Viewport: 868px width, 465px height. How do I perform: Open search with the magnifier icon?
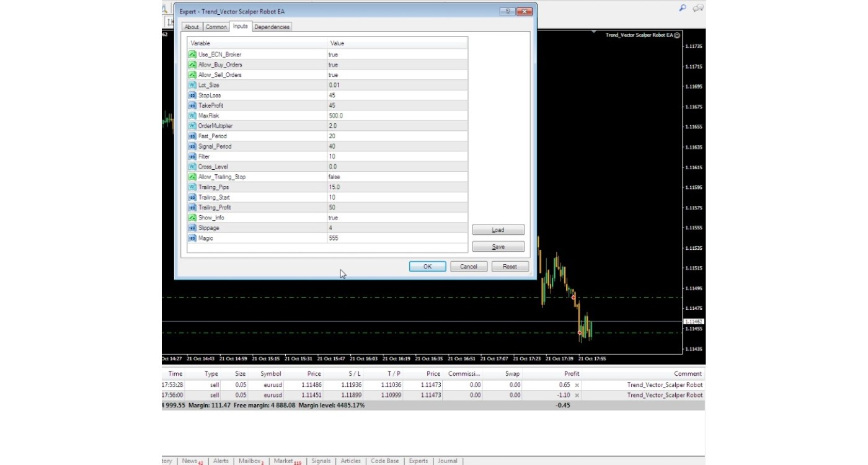(x=683, y=9)
